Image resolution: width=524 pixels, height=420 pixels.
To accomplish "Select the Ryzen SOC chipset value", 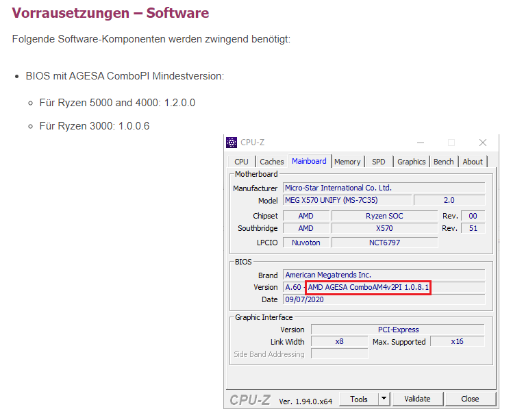I will click(x=384, y=216).
